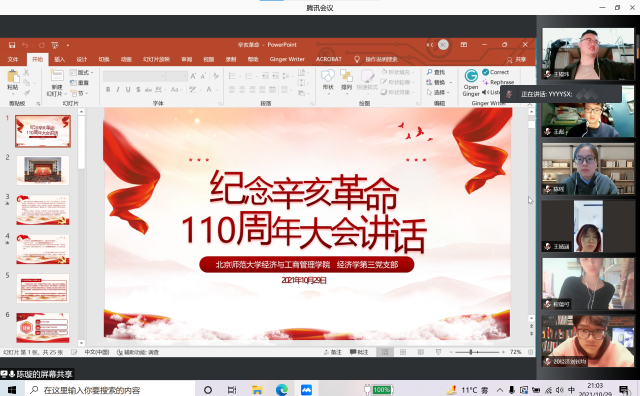Click the 新建幻灯片 new slide button
This screenshot has height=396, width=640.
(x=57, y=83)
